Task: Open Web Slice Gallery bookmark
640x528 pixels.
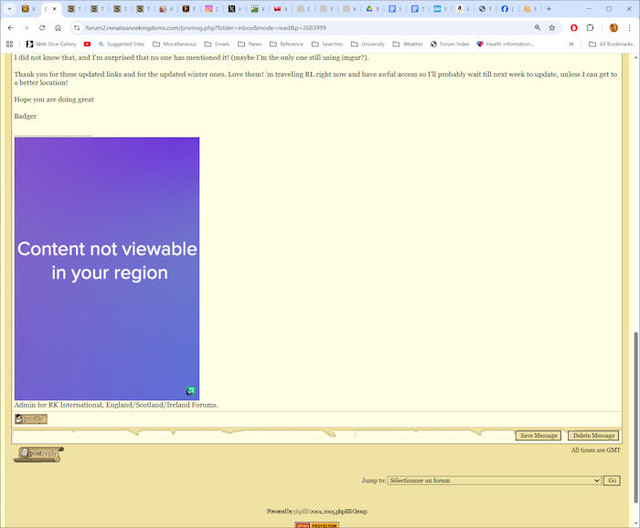Action: point(51,44)
